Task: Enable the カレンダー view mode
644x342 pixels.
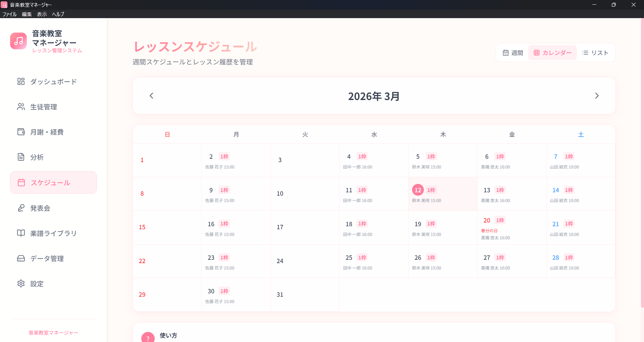Action: [x=552, y=53]
